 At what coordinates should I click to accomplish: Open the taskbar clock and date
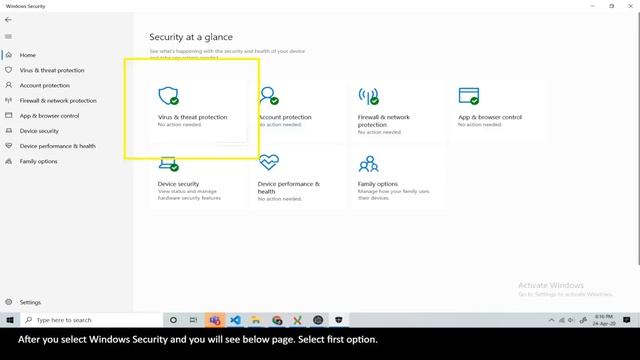[604, 320]
